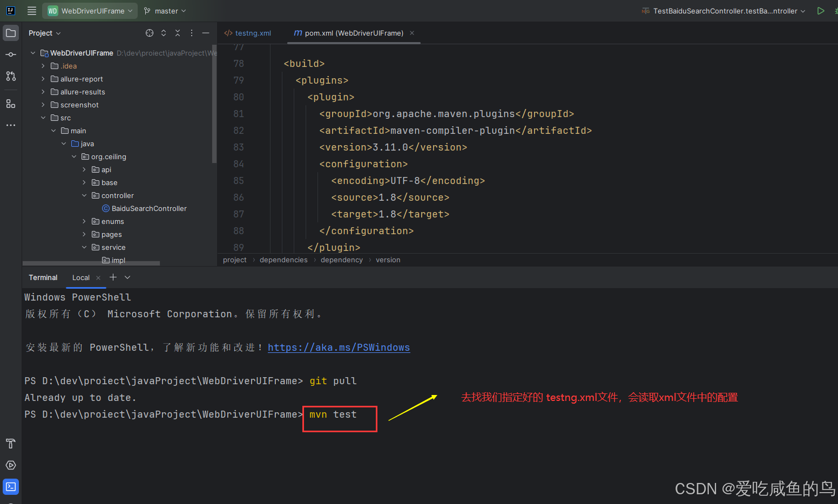Open the Structure tool window
The width and height of the screenshot is (838, 504).
pyautogui.click(x=11, y=104)
